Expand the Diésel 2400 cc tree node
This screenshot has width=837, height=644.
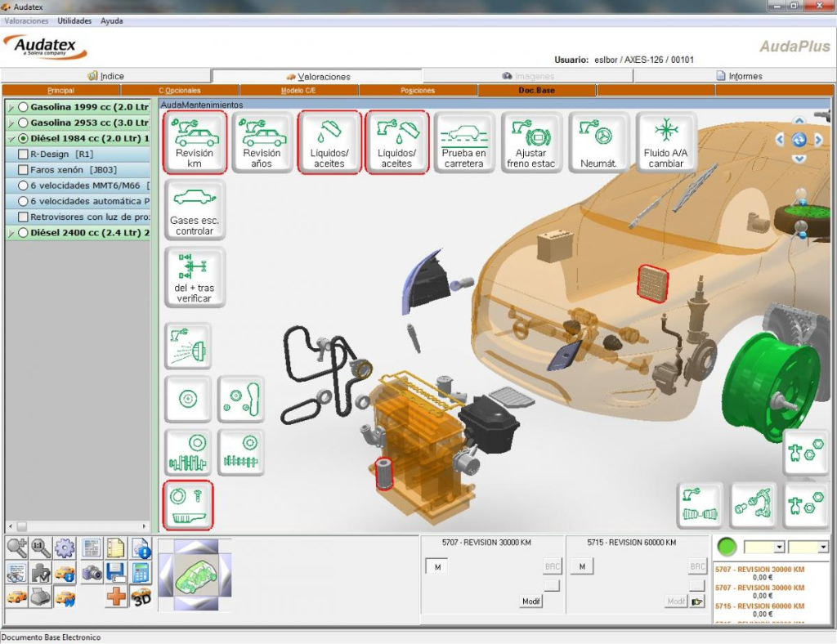[11, 233]
